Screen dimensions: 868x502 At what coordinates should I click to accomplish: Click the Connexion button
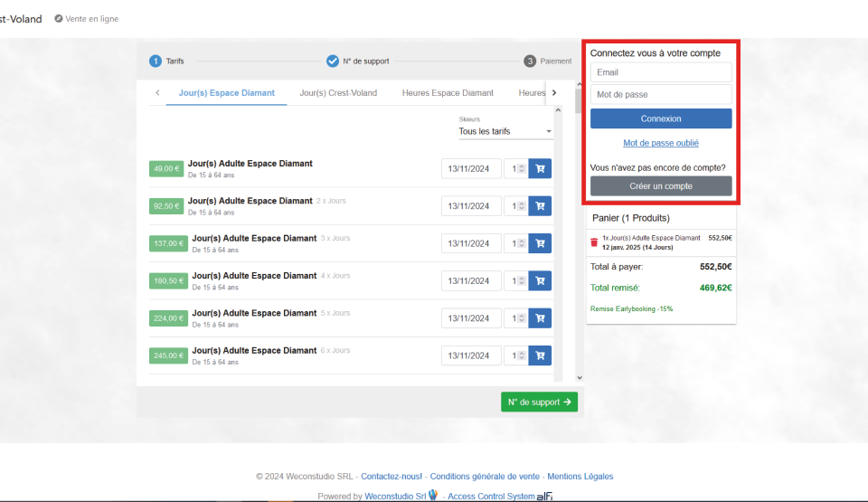661,118
